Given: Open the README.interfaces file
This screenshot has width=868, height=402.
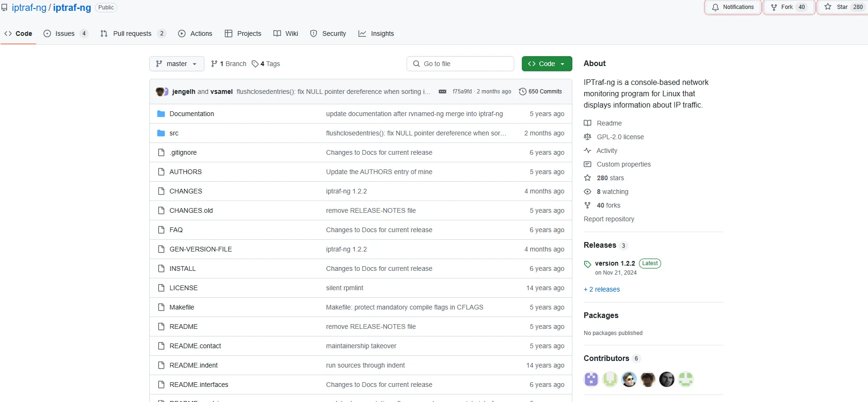Looking at the screenshot, I should (x=199, y=385).
